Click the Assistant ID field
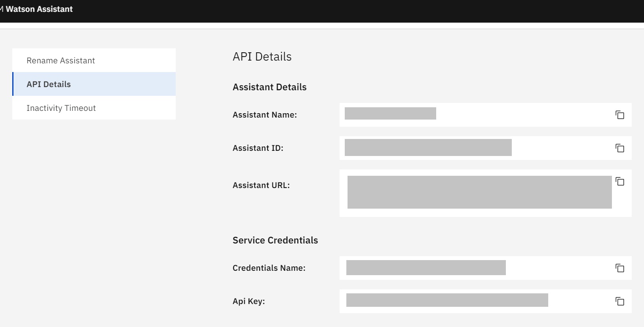This screenshot has height=327, width=644. pos(485,148)
